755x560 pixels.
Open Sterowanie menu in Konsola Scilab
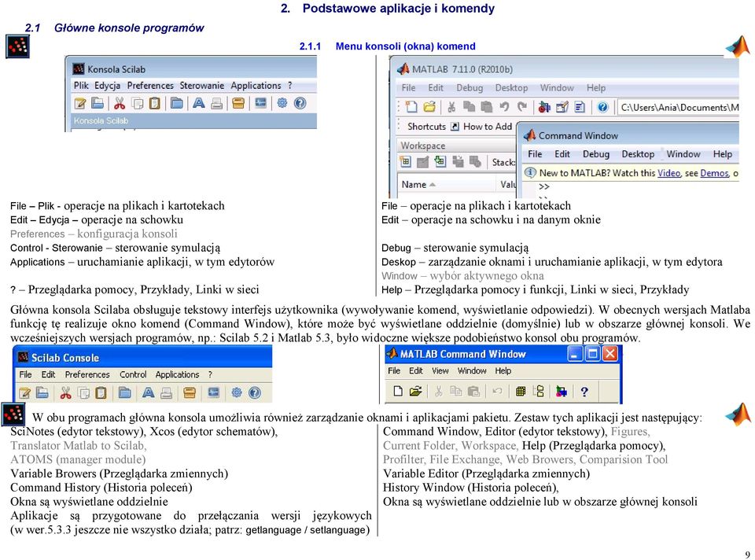coord(202,85)
